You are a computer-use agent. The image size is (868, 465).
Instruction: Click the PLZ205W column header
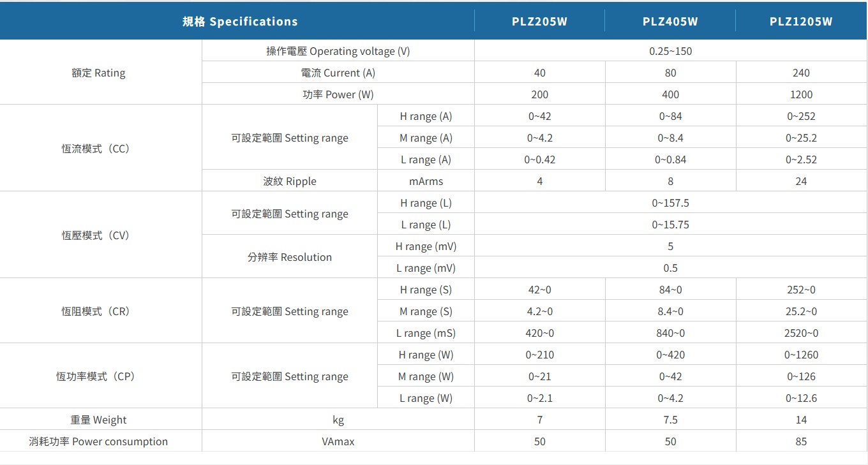[x=539, y=21]
